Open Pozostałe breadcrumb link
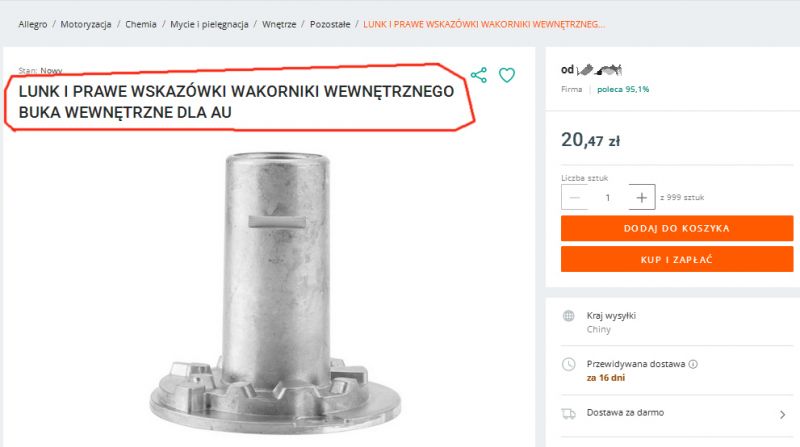Screen dimensions: 800x447 coord(330,24)
